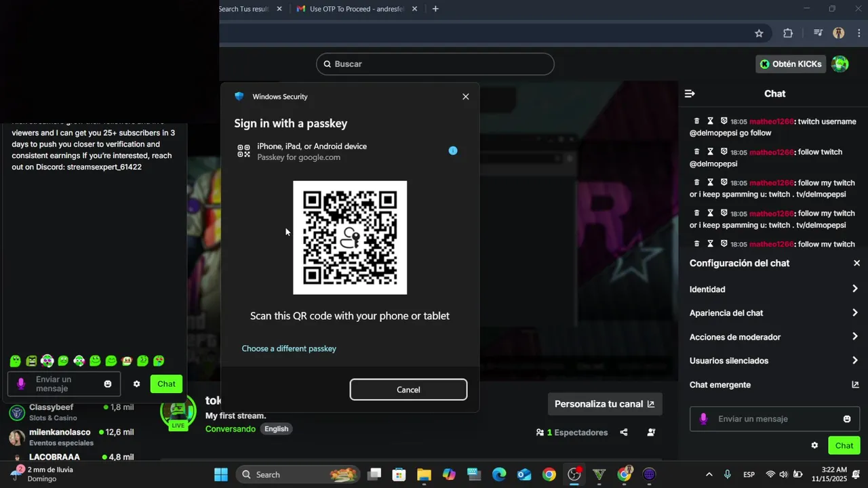Click the chat settings gear beside right Chat button
The image size is (868, 488).
pos(814,445)
